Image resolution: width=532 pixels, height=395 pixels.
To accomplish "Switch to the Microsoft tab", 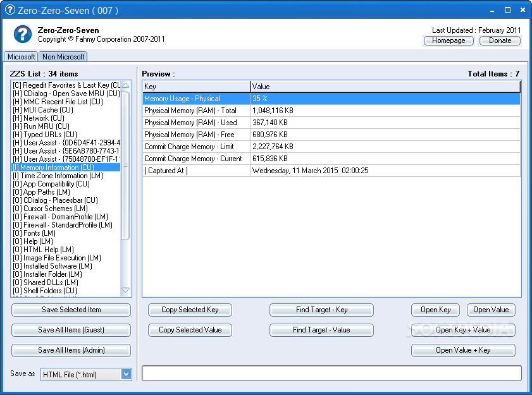I will tap(21, 57).
